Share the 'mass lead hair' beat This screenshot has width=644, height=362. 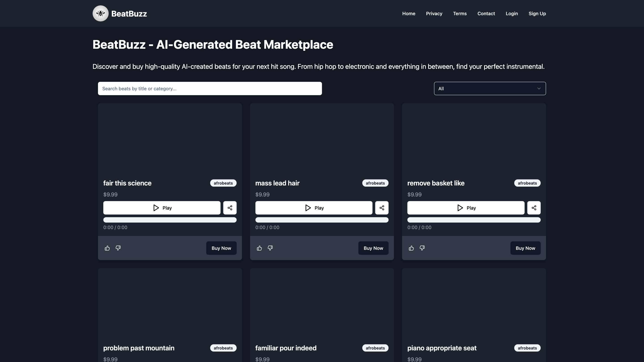click(x=382, y=208)
